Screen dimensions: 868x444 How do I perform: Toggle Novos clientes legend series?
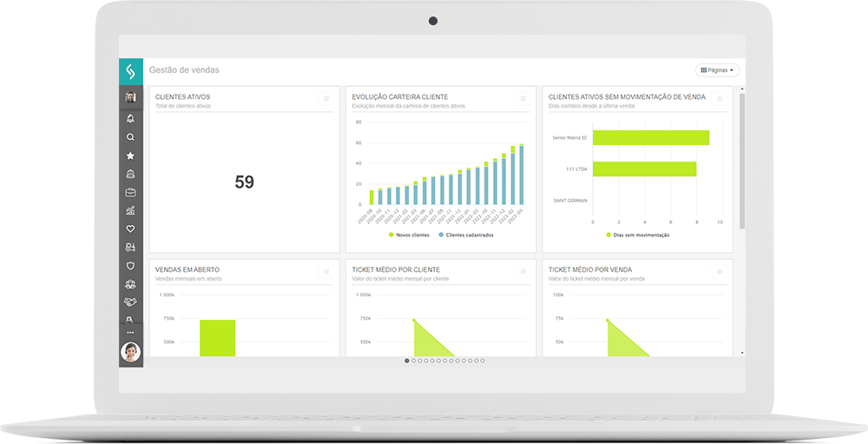click(409, 235)
